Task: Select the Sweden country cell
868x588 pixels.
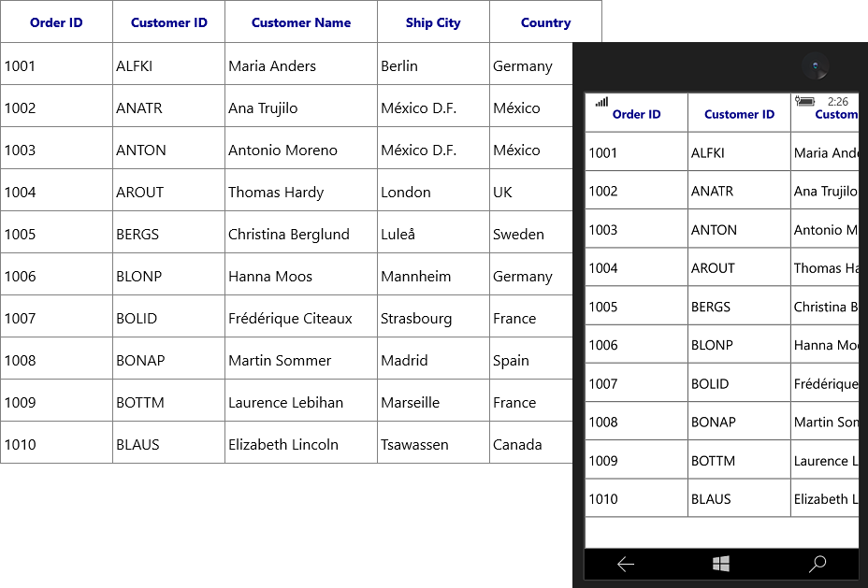Action: click(x=531, y=233)
